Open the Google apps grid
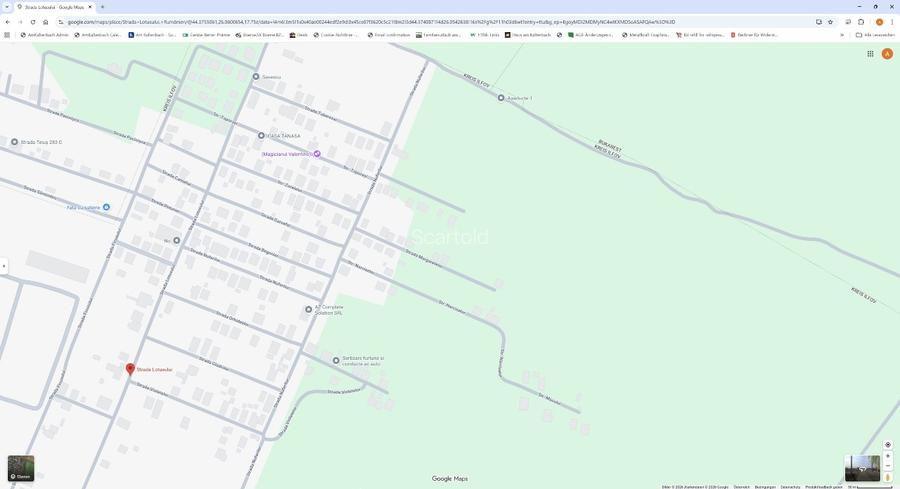The width and height of the screenshot is (900, 489). (870, 54)
